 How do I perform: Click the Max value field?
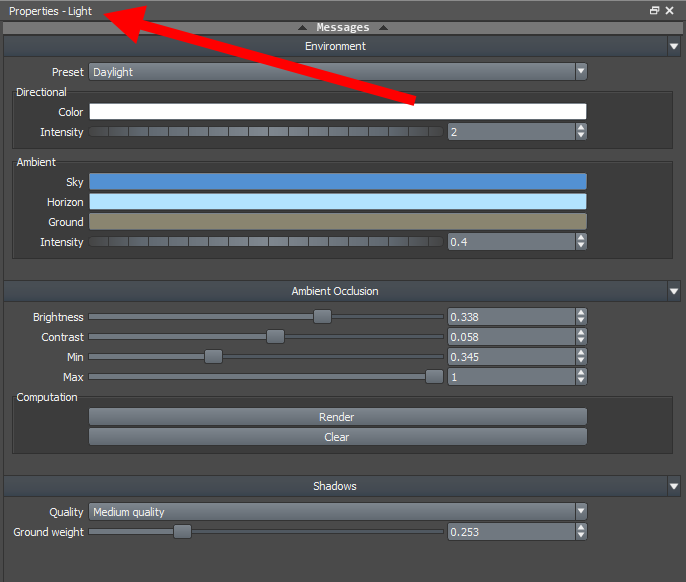[511, 377]
